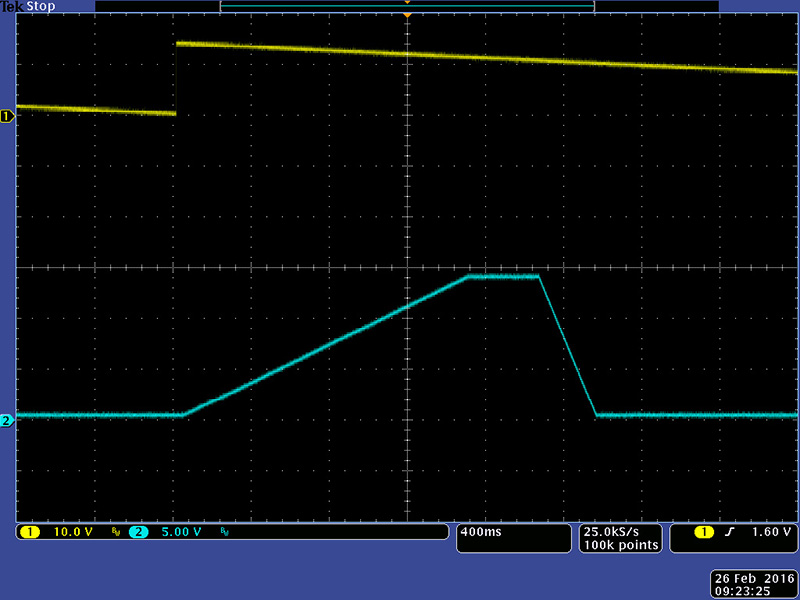
Task: Select the yellow channel 1 scale badge
Action: coord(31,532)
